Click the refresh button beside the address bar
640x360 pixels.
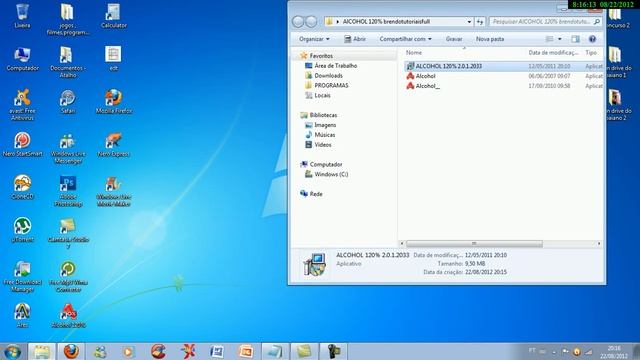click(480, 22)
